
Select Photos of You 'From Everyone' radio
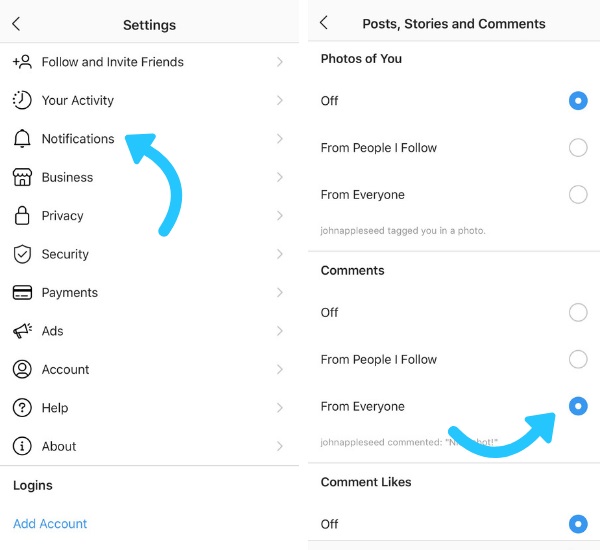pyautogui.click(x=578, y=195)
